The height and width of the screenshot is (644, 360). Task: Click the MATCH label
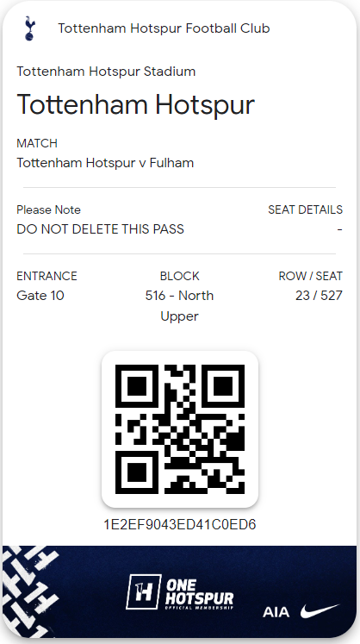point(37,143)
